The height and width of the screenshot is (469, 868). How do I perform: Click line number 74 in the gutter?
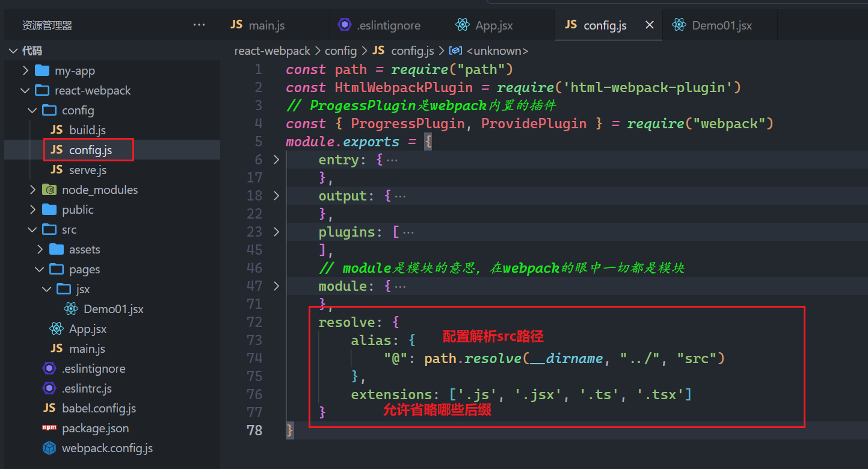(254, 358)
